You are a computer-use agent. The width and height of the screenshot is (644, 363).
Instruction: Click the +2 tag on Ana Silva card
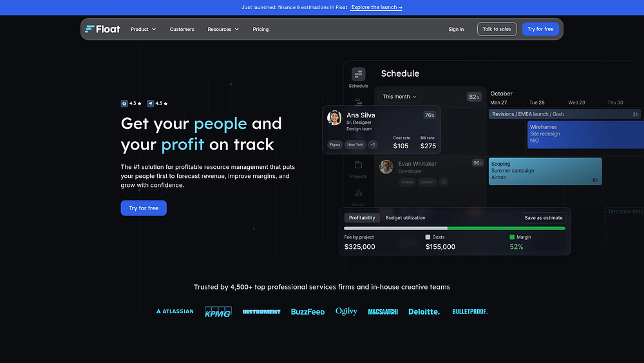tap(372, 144)
